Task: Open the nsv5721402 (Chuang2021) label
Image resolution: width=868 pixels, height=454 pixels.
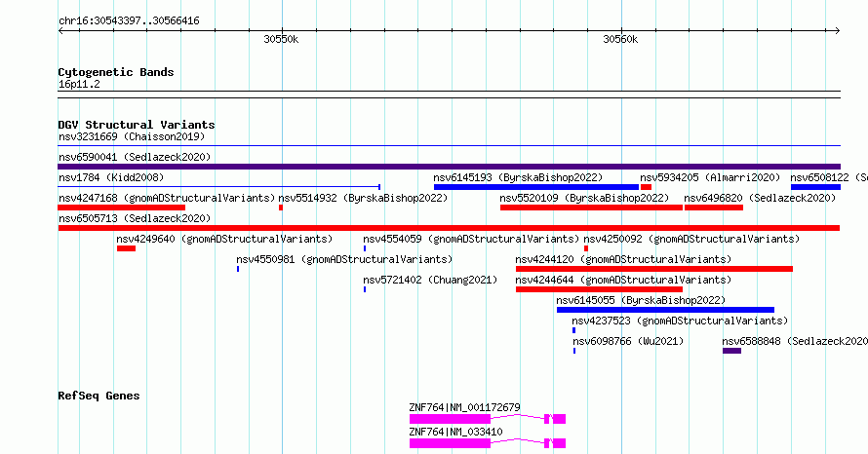Action: (x=430, y=280)
